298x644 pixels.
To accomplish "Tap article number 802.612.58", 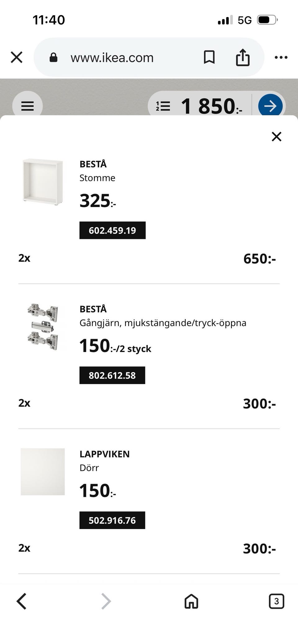I will [x=112, y=375].
